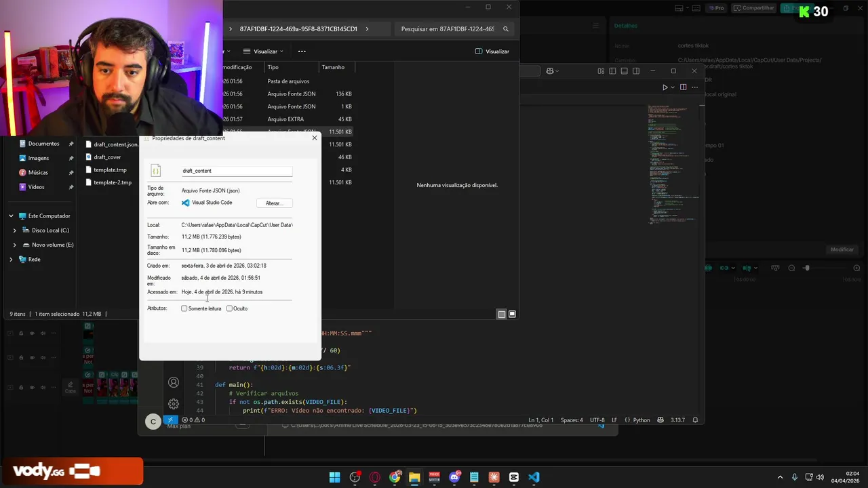Open CapCut from the taskbar
The height and width of the screenshot is (488, 868).
[513, 477]
